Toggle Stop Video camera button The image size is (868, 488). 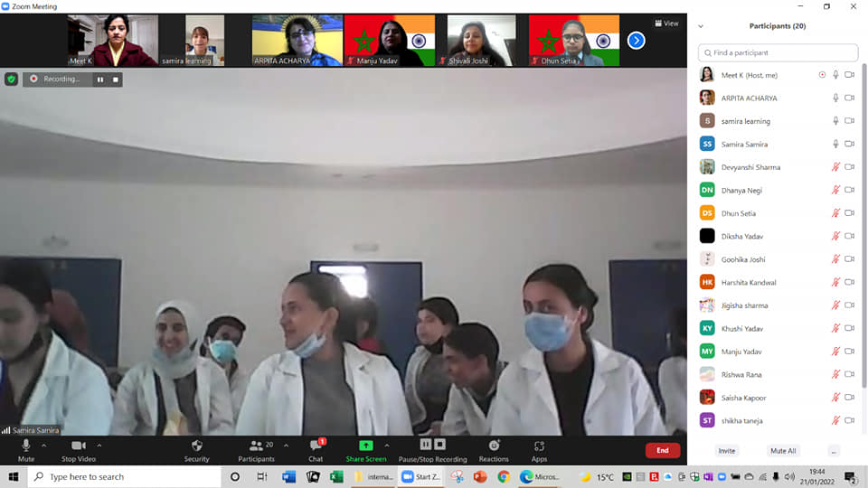coord(78,446)
